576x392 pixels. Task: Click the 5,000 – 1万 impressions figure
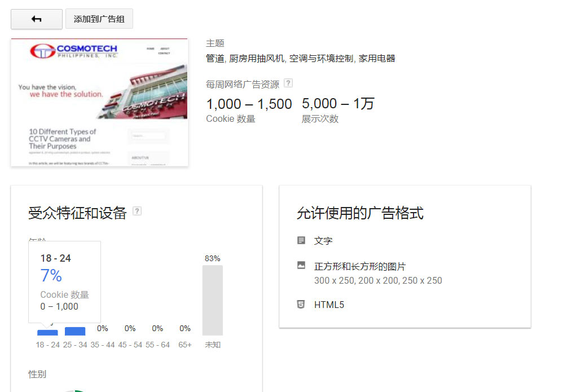click(x=338, y=104)
